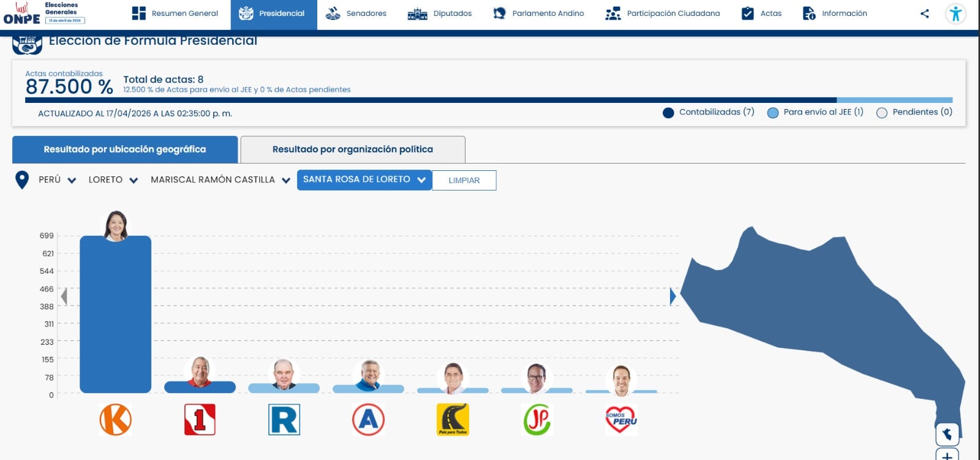Click the blue A party logo
The height and width of the screenshot is (460, 980).
pyautogui.click(x=368, y=420)
